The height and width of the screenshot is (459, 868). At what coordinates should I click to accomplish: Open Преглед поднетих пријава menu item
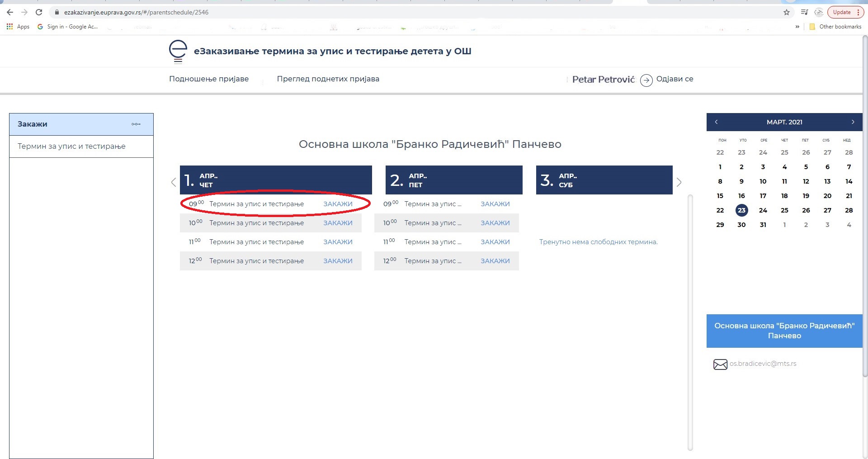328,79
